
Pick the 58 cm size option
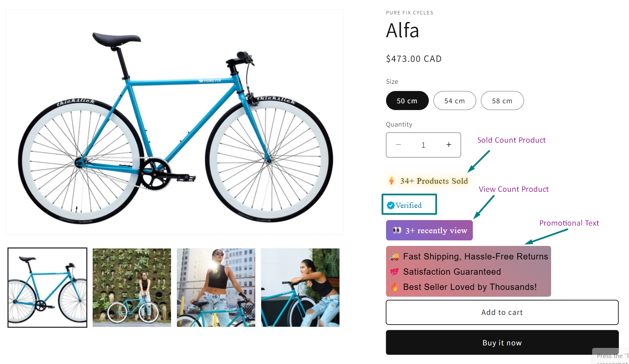pos(502,101)
